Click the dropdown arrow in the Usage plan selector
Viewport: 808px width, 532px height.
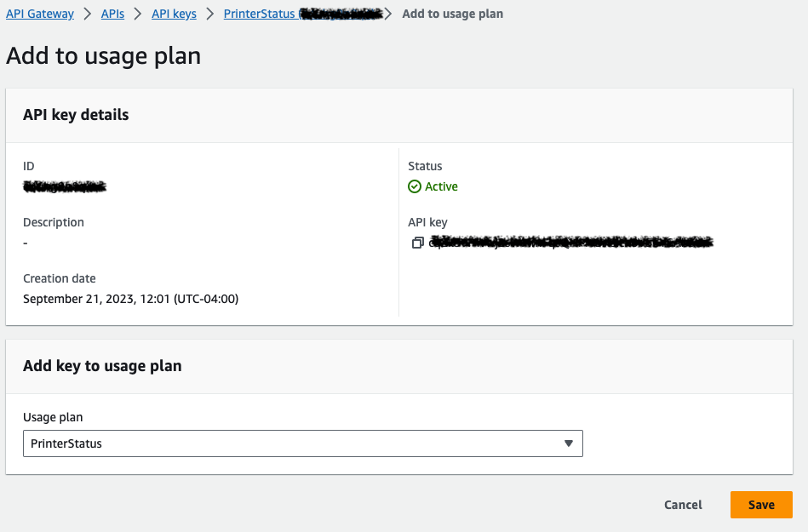(568, 443)
